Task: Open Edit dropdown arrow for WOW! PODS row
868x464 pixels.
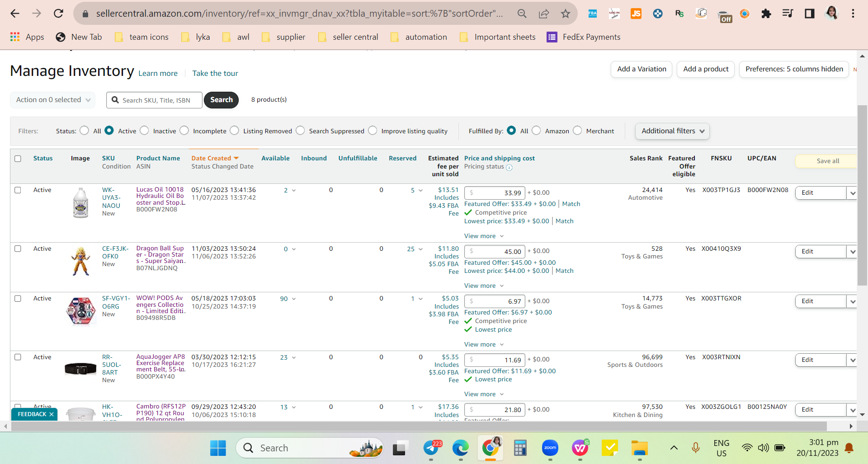Action: [852, 301]
